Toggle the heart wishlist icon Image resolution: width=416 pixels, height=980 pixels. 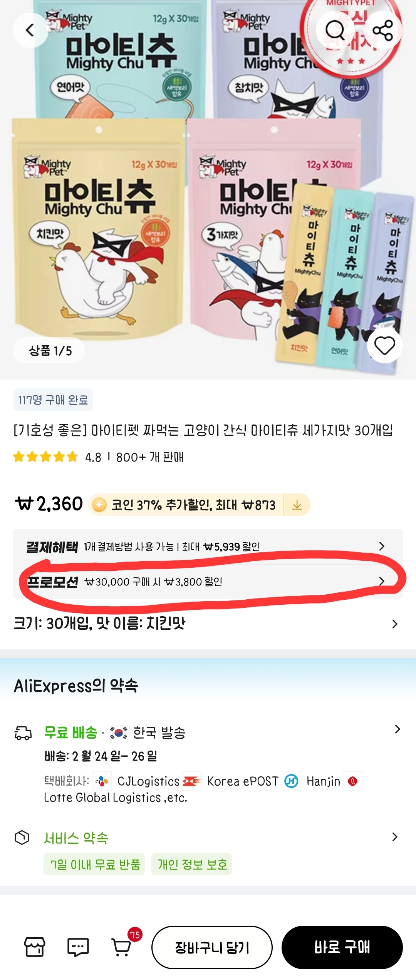385,345
